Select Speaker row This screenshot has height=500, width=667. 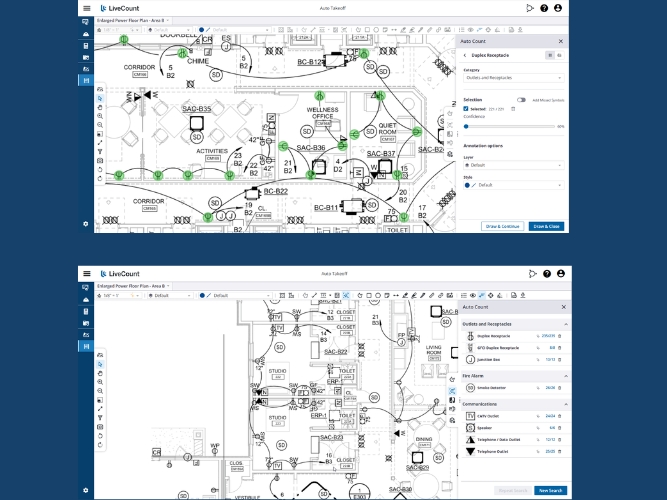click(x=513, y=428)
